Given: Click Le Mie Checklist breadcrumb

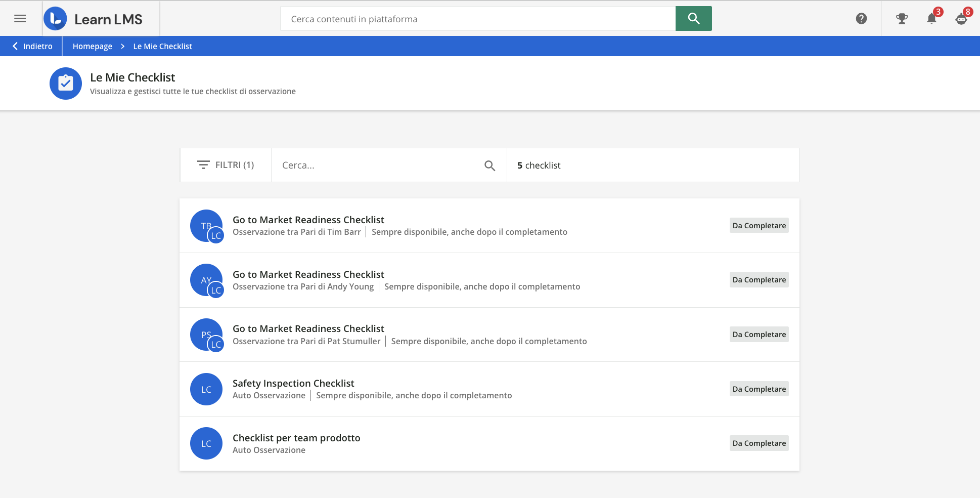Looking at the screenshot, I should tap(163, 46).
